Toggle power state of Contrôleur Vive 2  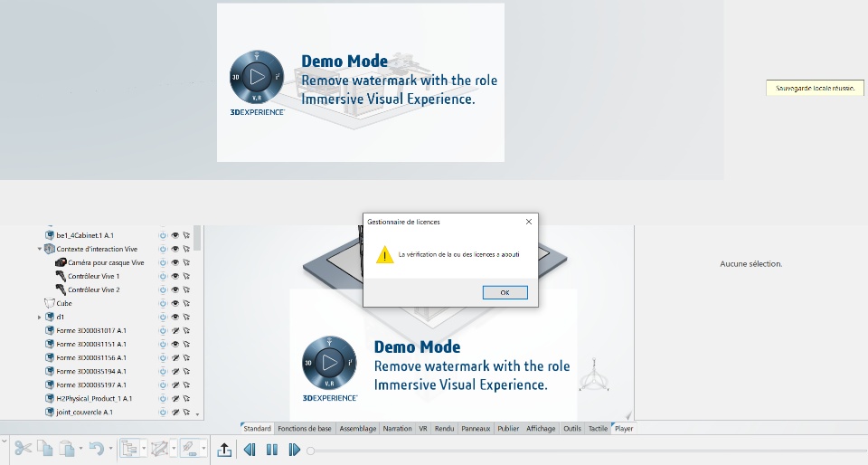point(163,289)
